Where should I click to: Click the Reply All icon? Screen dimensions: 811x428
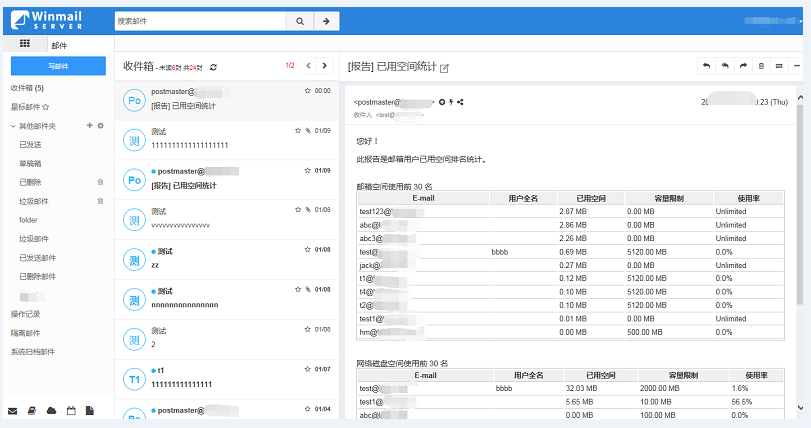click(725, 66)
